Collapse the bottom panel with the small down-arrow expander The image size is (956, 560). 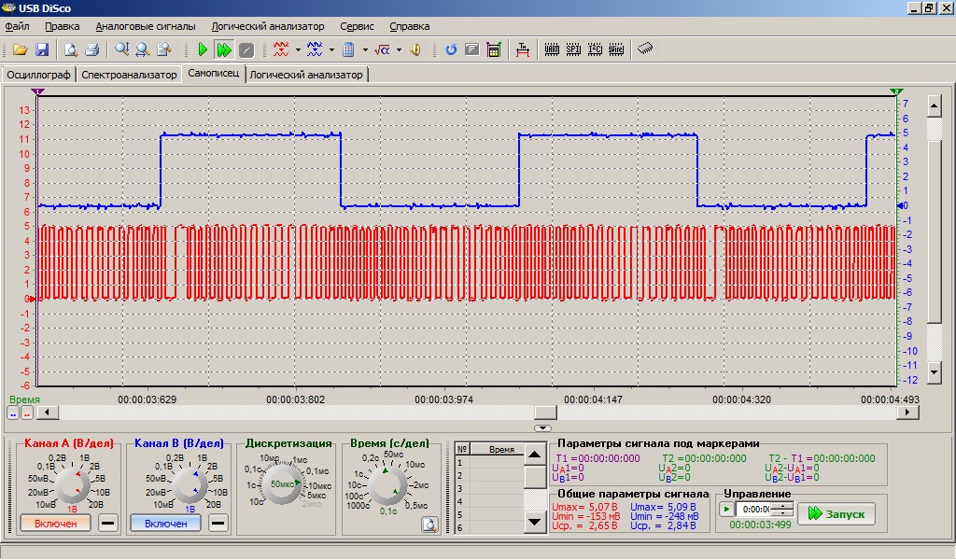(542, 428)
